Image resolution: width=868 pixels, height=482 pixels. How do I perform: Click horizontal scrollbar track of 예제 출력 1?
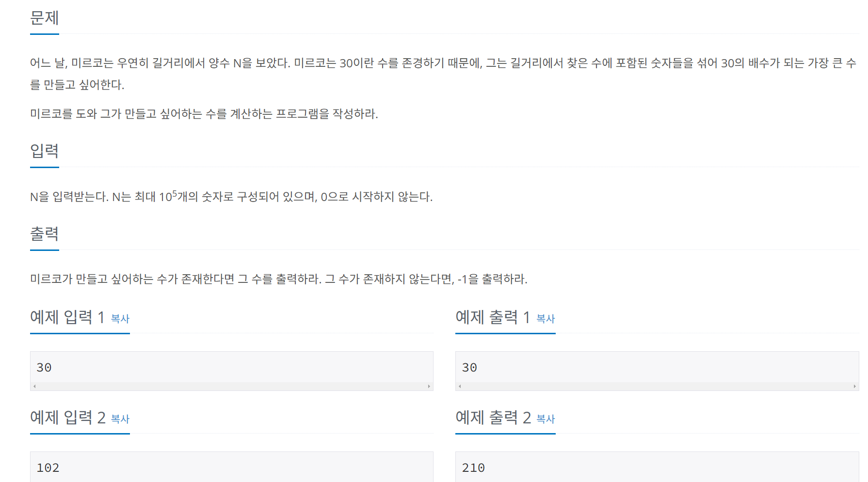click(x=657, y=387)
